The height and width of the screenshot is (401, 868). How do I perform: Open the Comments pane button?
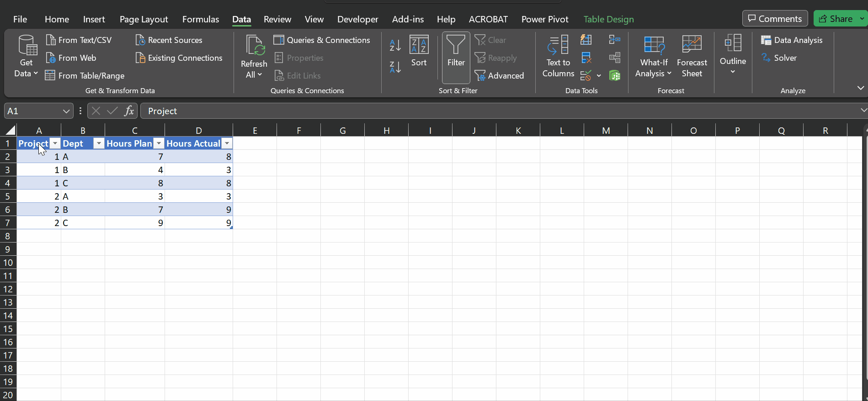pos(775,19)
